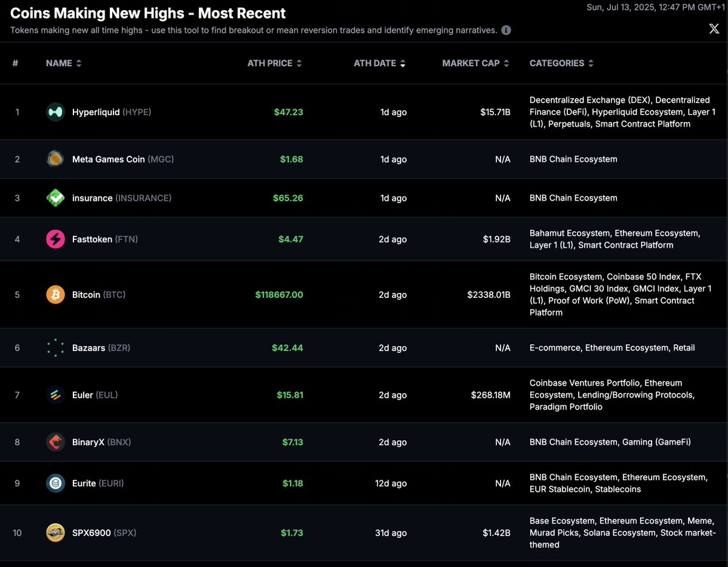Click the 12d ago ATH date

(x=391, y=483)
